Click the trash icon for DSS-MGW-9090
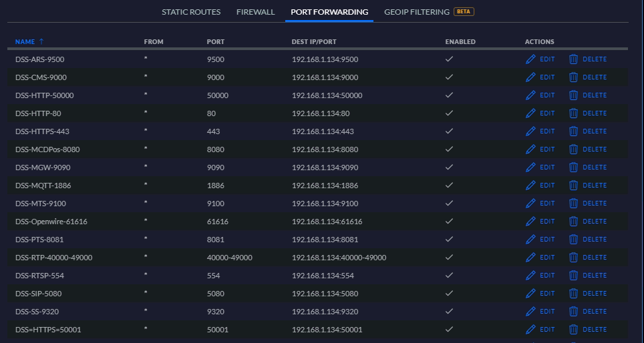Viewport: 644px width, 343px height. (x=573, y=167)
